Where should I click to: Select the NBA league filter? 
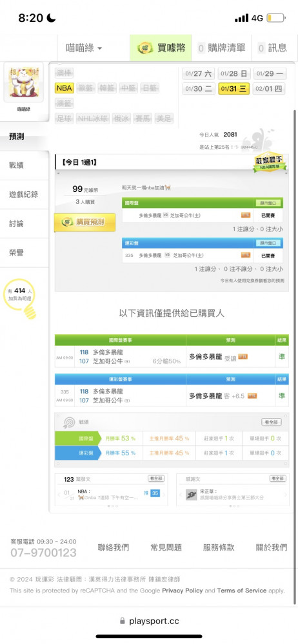click(x=65, y=88)
